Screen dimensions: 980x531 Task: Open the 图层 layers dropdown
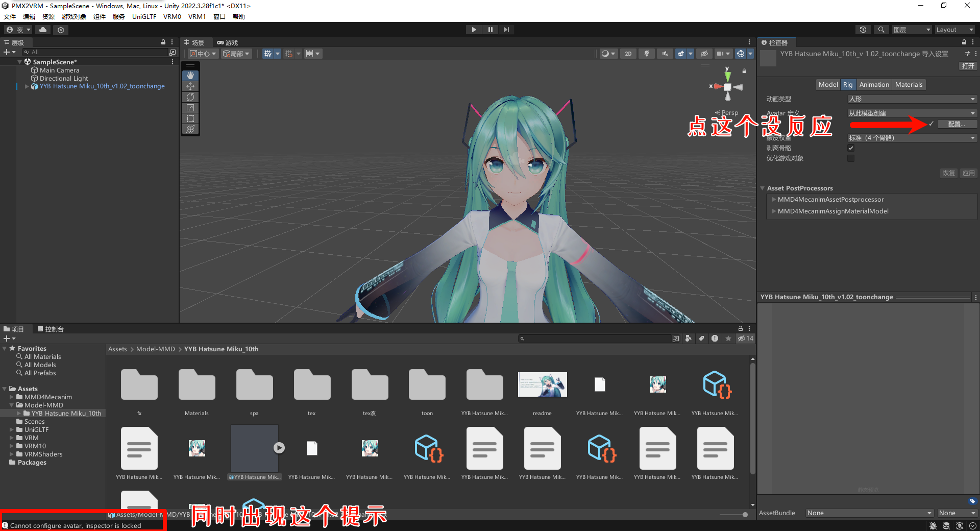(912, 30)
